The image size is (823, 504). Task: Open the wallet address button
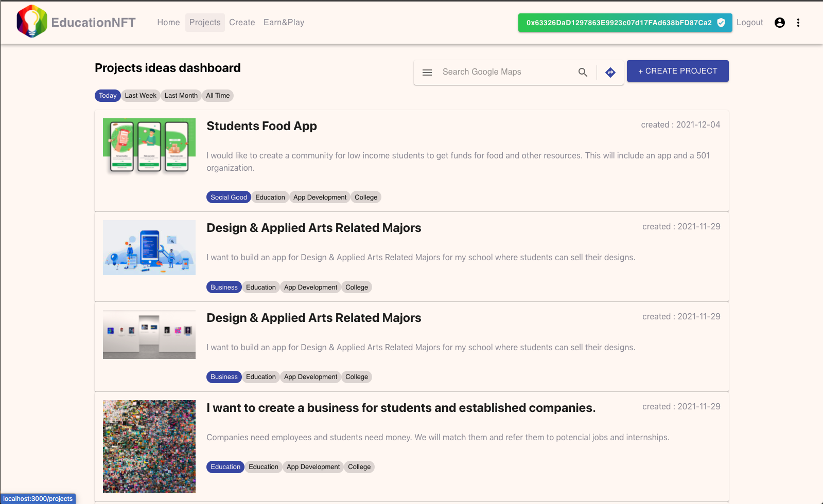click(x=619, y=23)
